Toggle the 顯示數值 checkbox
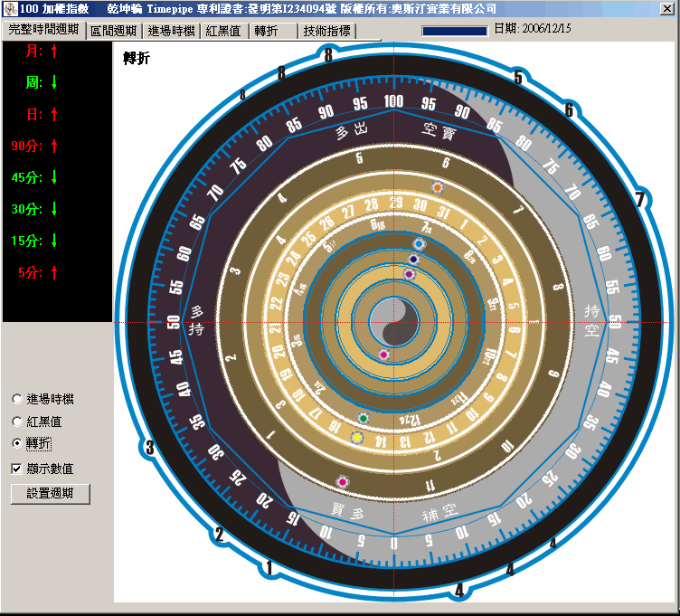 tap(17, 469)
